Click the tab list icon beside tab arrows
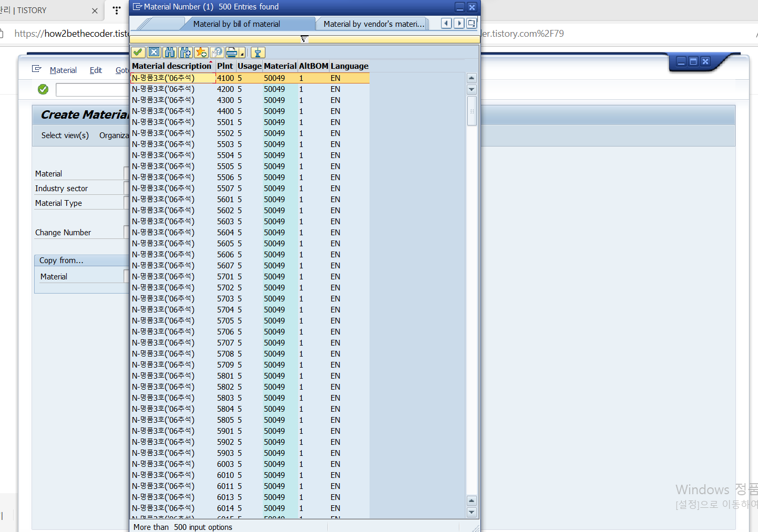The image size is (758, 532). pos(472,24)
